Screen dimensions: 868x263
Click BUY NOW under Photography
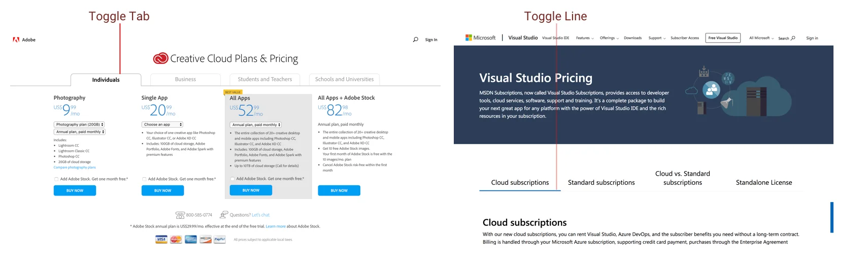75,190
